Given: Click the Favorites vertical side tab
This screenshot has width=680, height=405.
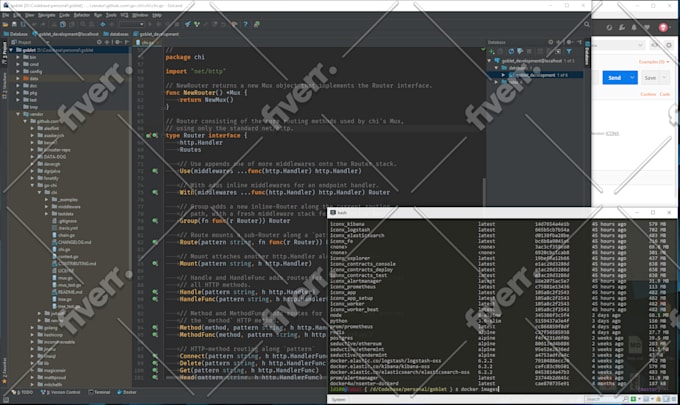Looking at the screenshot, I should 4,371.
